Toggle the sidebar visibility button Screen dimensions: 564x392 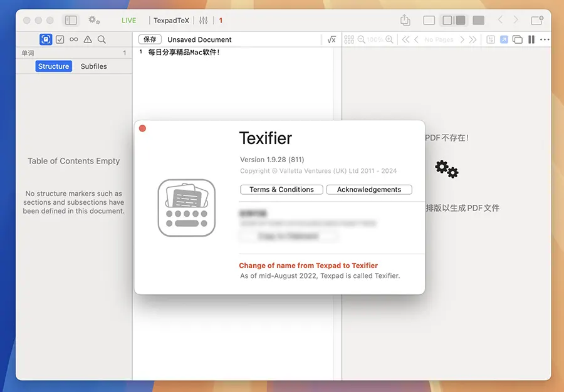click(71, 21)
